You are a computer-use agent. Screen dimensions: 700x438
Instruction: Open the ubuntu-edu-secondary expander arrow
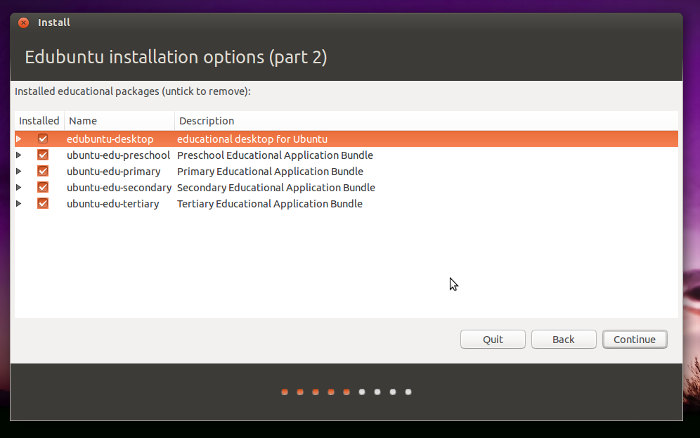tap(19, 187)
